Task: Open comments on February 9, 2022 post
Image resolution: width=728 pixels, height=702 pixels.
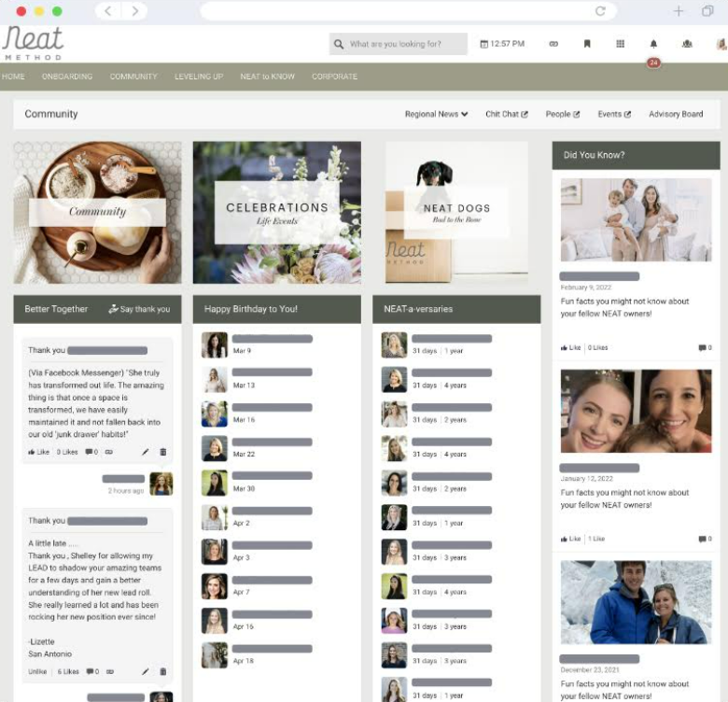Action: [x=705, y=347]
